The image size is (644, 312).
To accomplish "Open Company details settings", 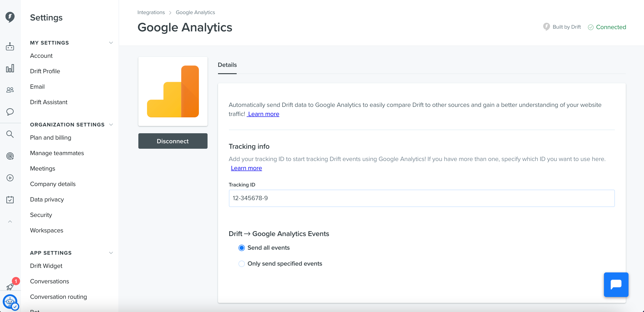I will click(53, 184).
